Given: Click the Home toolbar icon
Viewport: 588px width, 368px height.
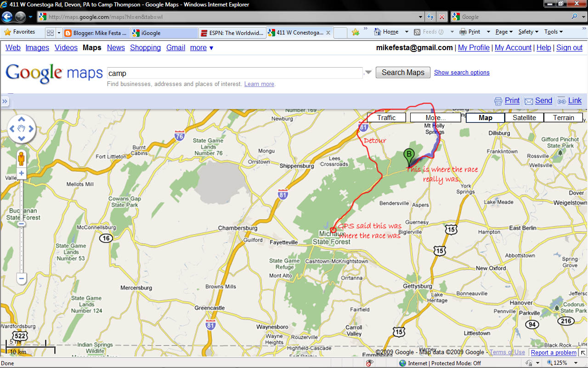Looking at the screenshot, I should [386, 32].
